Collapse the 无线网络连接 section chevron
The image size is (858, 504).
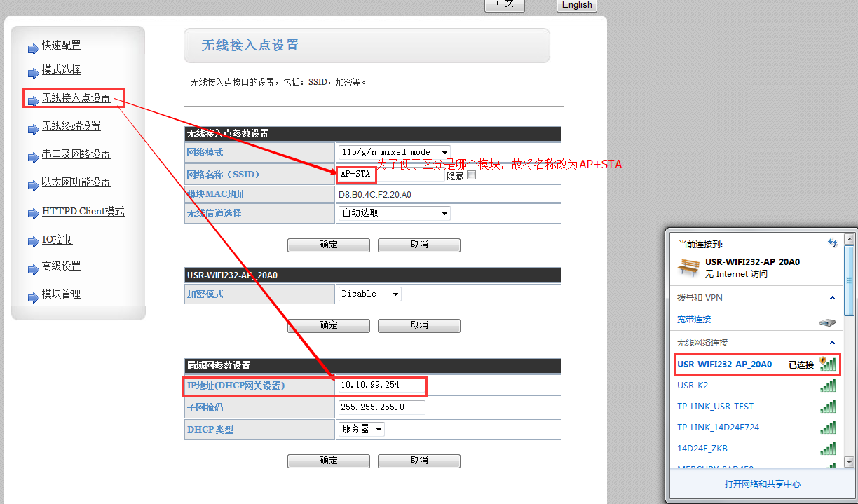(832, 343)
